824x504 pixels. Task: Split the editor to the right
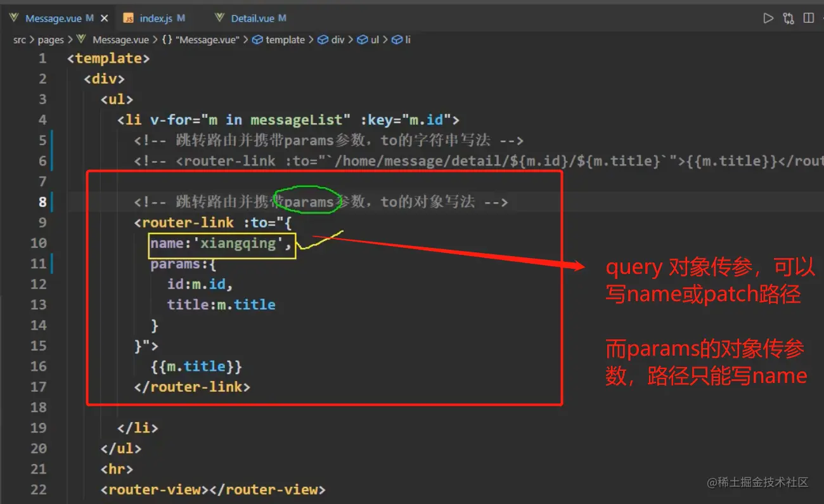coord(809,18)
